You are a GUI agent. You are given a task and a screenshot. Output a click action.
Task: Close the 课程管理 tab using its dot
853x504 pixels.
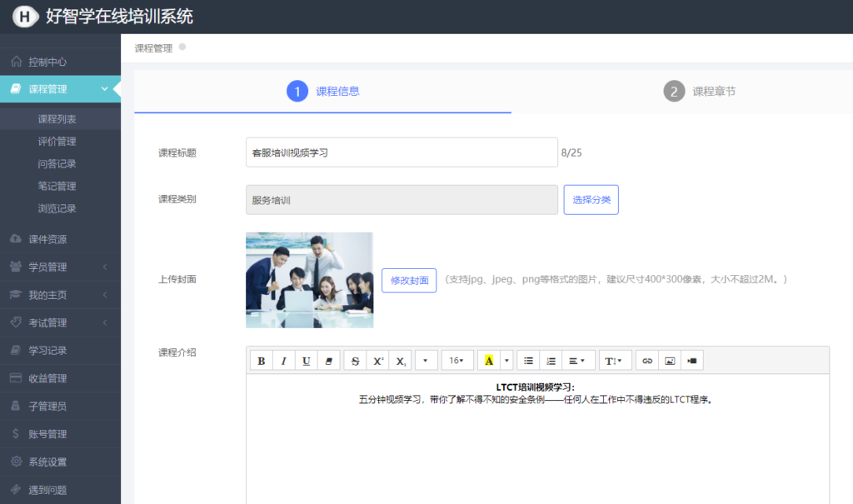[x=182, y=47]
